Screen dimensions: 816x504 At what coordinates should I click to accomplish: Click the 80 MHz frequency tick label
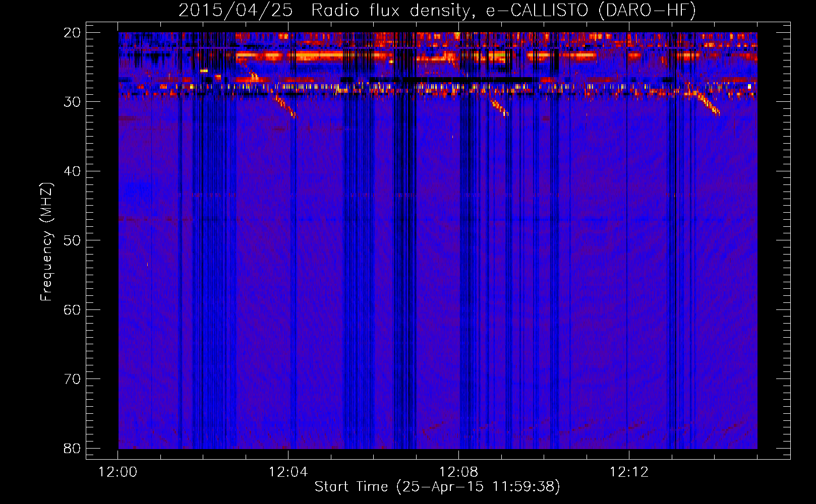(x=72, y=448)
